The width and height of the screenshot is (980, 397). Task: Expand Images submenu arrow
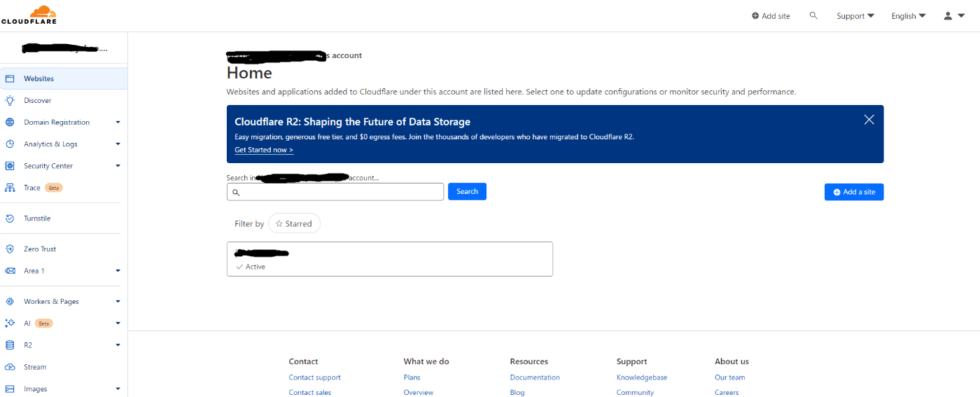click(118, 389)
